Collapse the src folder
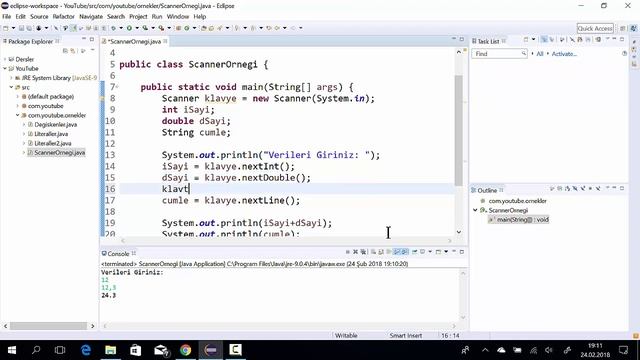The width and height of the screenshot is (640, 360). 11,87
